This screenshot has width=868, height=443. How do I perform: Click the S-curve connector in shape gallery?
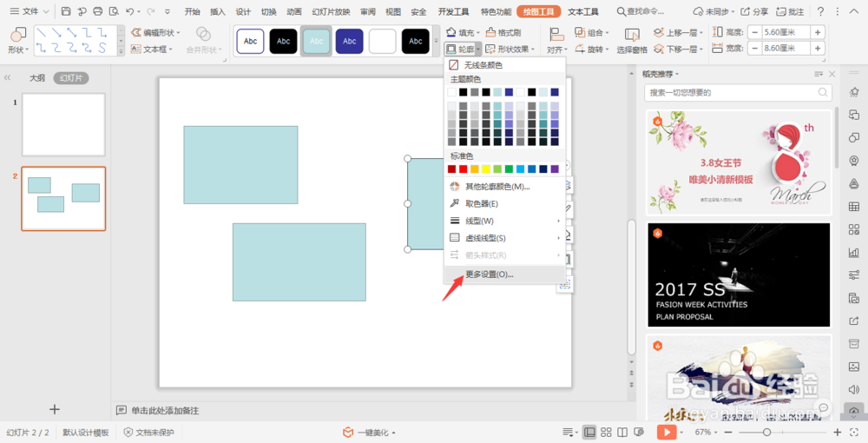[x=102, y=48]
